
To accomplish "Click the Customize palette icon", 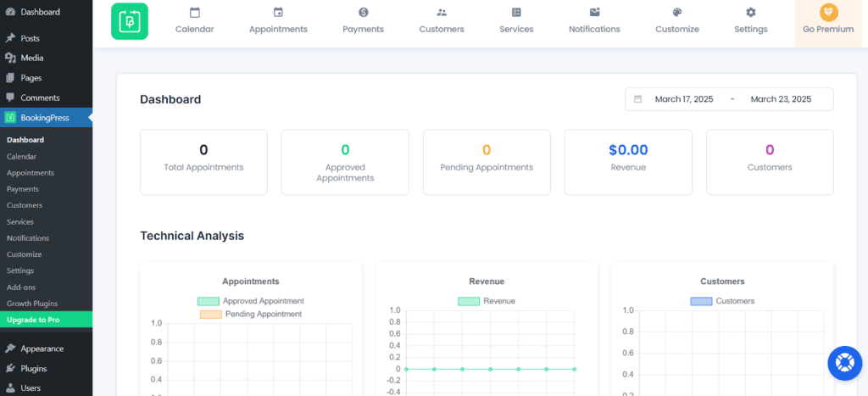I will [677, 12].
